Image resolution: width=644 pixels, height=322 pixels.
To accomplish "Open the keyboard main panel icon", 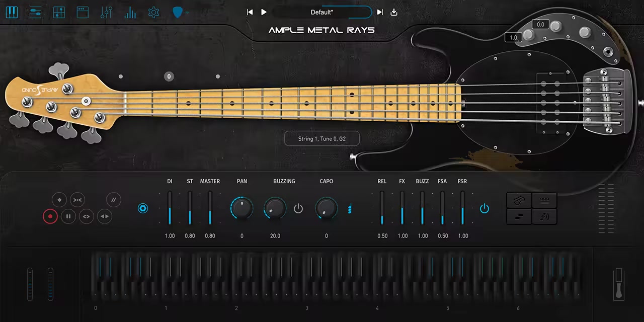I will (12, 12).
